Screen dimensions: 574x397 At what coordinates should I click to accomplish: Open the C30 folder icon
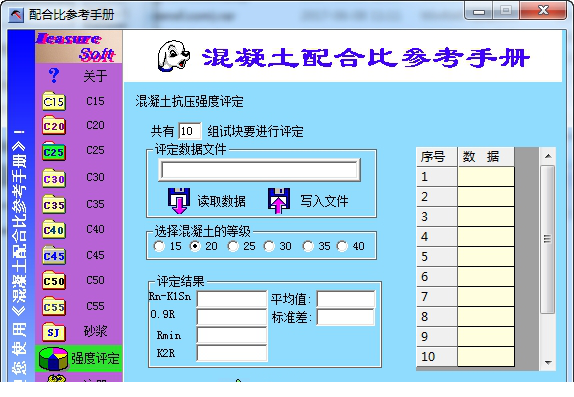54,178
